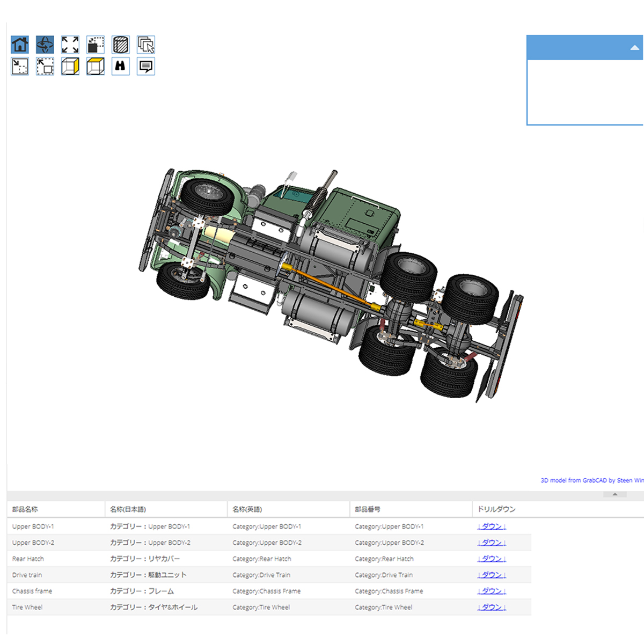Screen dimensions: 644x644
Task: Open the GrabCAD 3D model credit link
Action: 592,480
